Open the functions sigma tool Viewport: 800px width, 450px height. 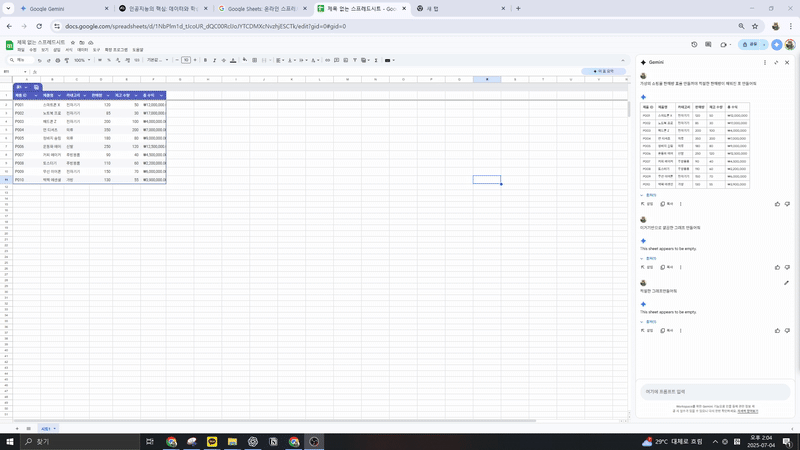376,60
